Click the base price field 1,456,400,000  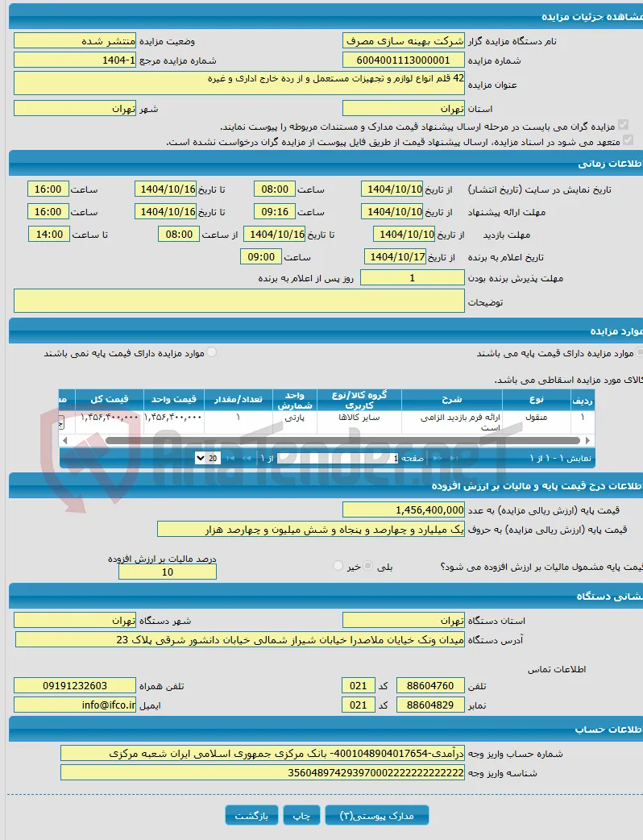pos(404,509)
